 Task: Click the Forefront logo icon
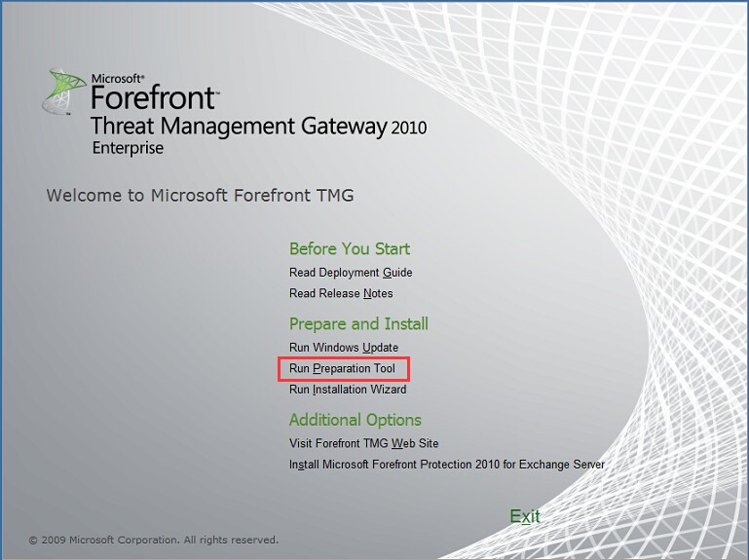(x=63, y=92)
